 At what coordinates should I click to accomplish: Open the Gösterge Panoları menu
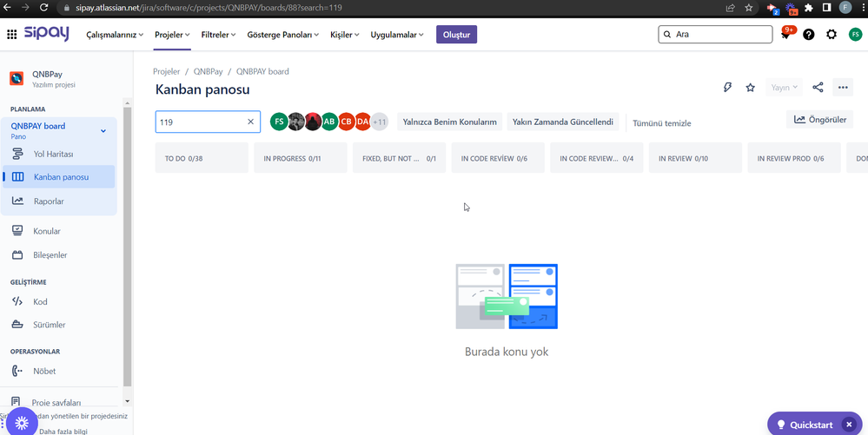pyautogui.click(x=283, y=35)
